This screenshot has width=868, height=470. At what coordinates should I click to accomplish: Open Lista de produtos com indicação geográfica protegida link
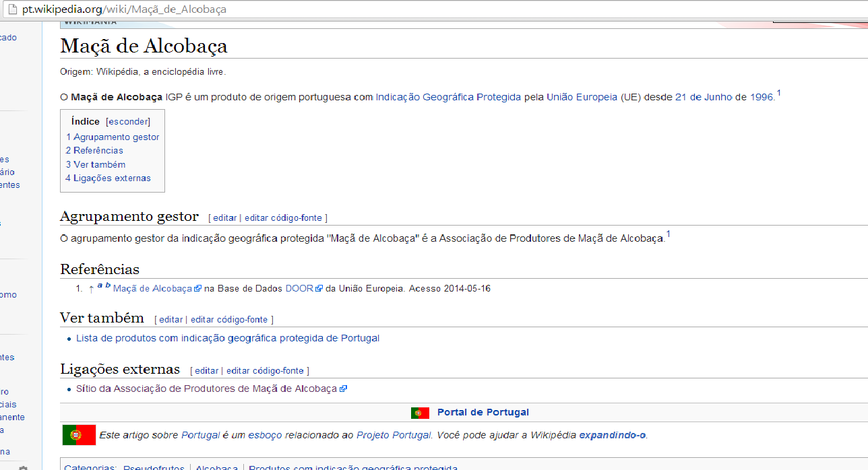pos(228,338)
